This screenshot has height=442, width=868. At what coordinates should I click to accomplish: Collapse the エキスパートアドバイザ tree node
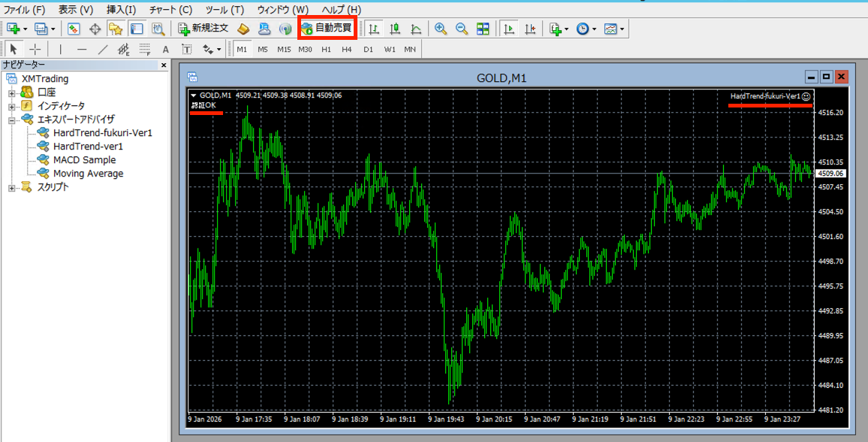(12, 120)
